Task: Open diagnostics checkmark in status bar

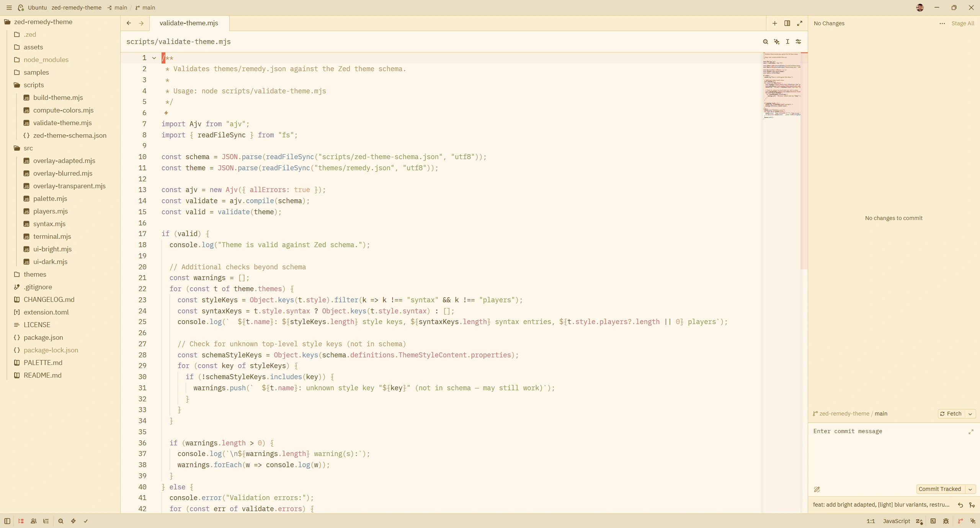Action: (x=86, y=521)
